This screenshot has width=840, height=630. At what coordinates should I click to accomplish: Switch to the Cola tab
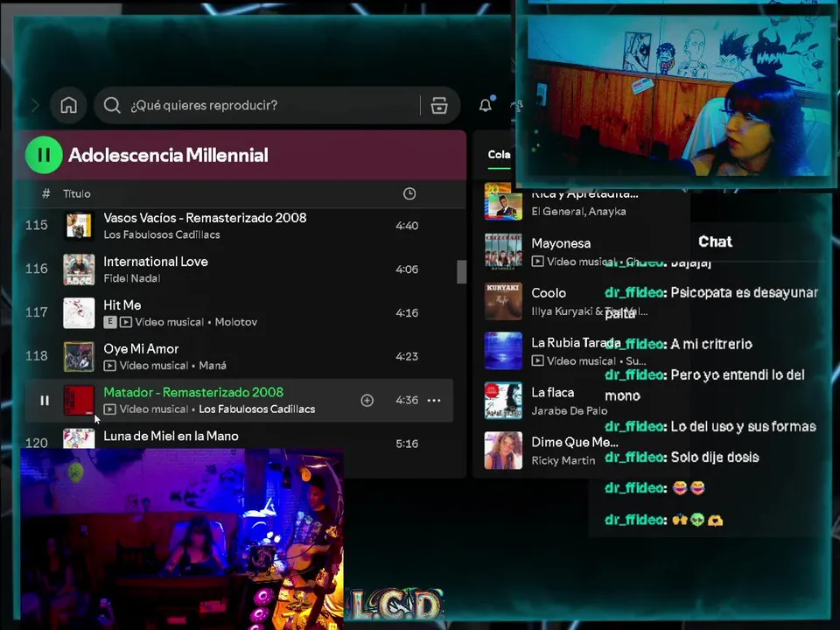pyautogui.click(x=499, y=155)
